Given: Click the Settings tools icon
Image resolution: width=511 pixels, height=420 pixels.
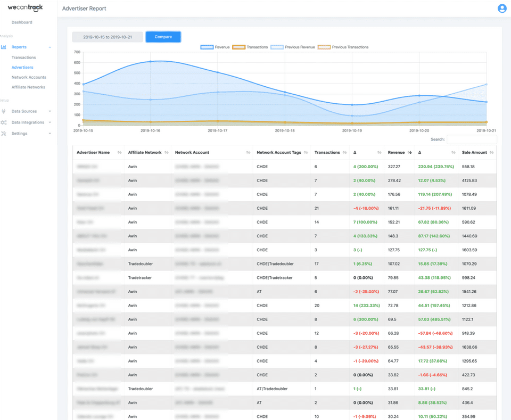Looking at the screenshot, I should click(4, 134).
